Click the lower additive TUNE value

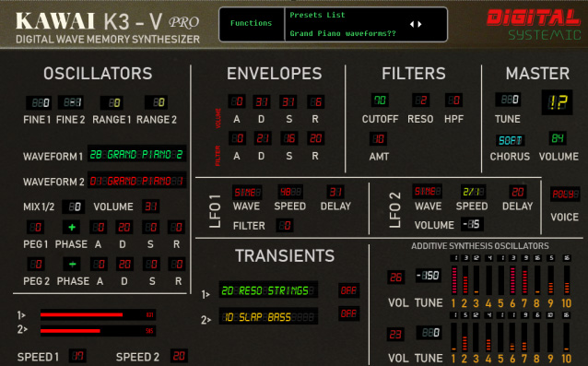point(429,332)
